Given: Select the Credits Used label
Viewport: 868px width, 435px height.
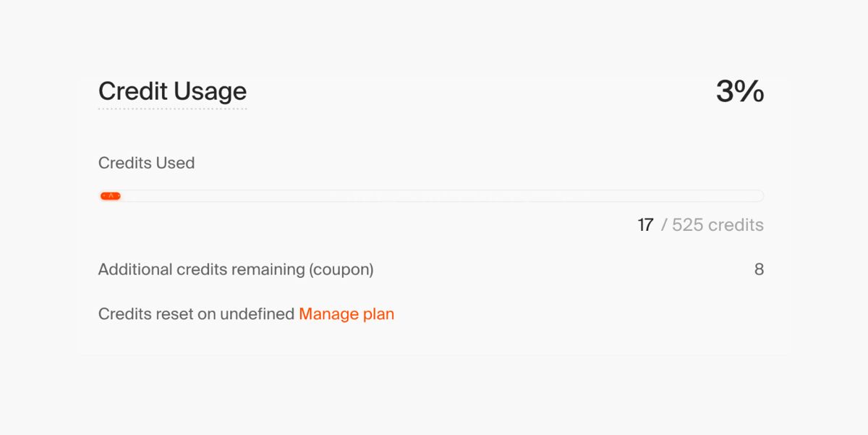Looking at the screenshot, I should (146, 163).
